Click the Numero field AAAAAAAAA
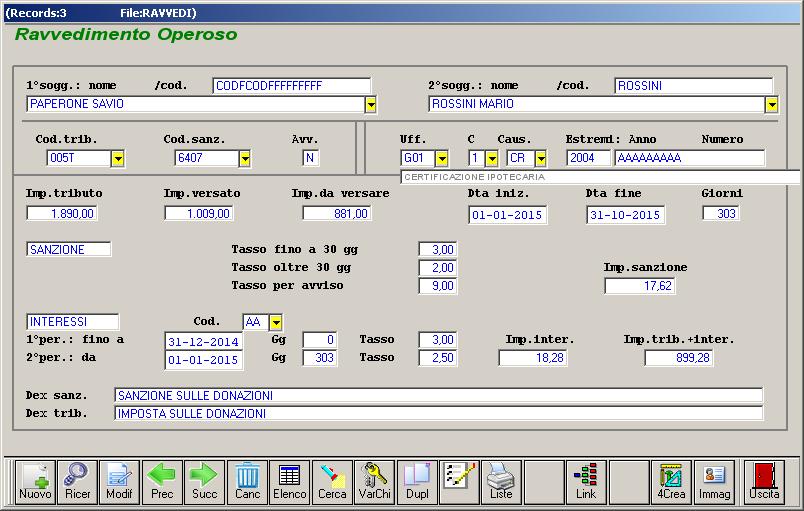The width and height of the screenshot is (804, 511). tap(690, 158)
